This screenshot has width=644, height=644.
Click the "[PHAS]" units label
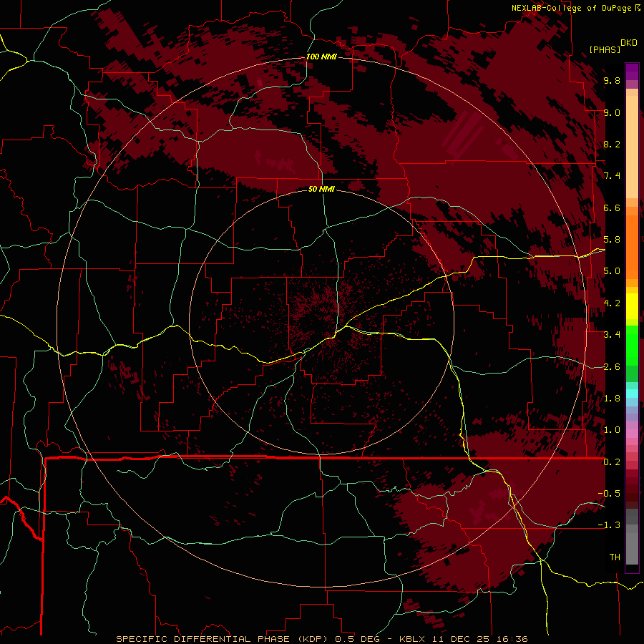tap(605, 49)
